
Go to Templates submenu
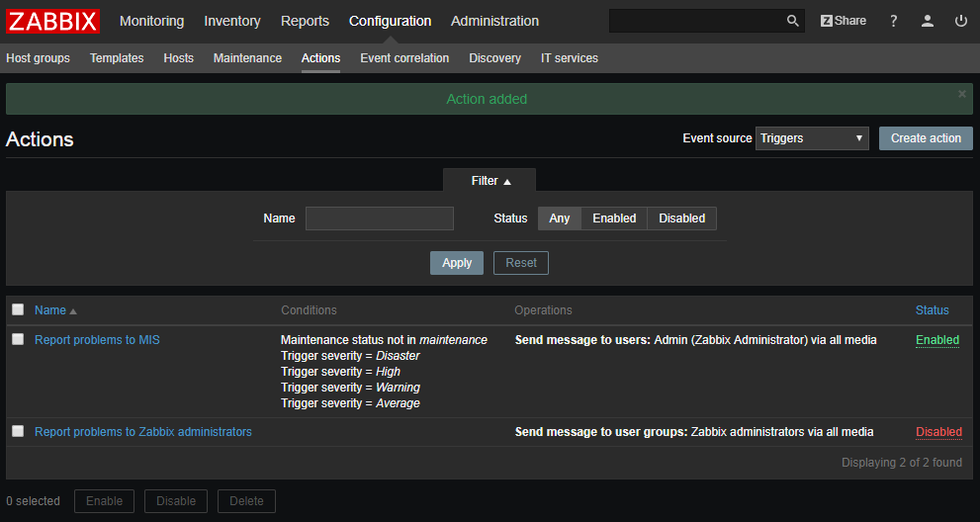coord(117,58)
